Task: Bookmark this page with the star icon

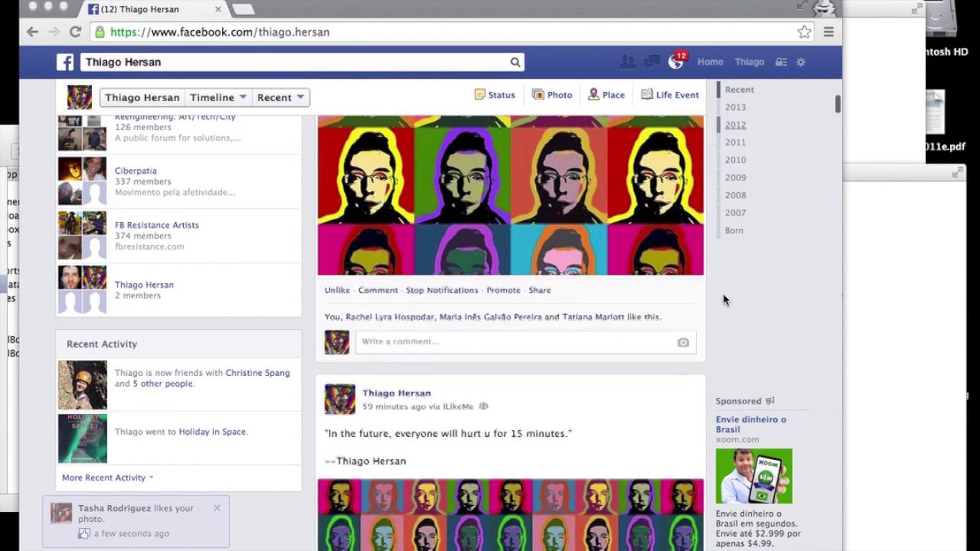Action: point(804,32)
